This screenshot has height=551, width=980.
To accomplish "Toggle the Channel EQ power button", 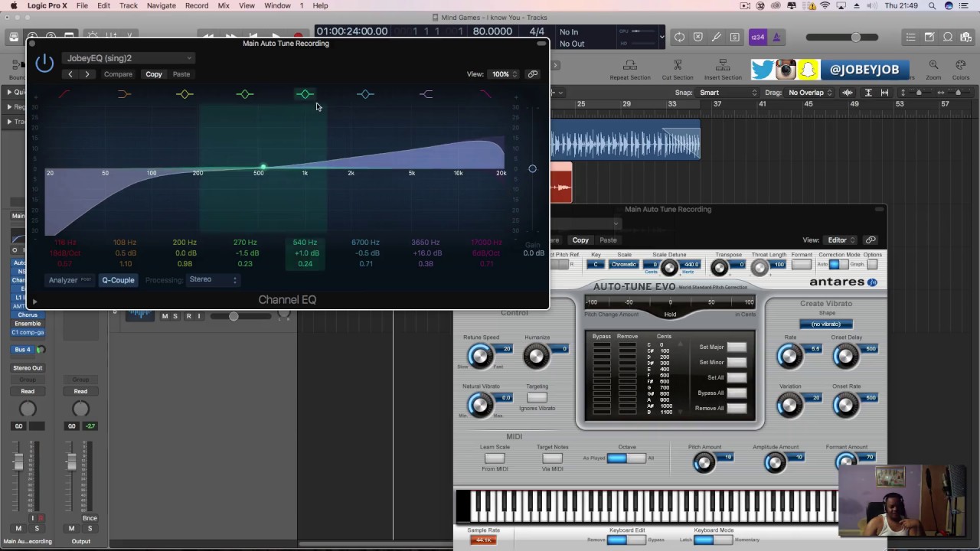I will point(44,63).
